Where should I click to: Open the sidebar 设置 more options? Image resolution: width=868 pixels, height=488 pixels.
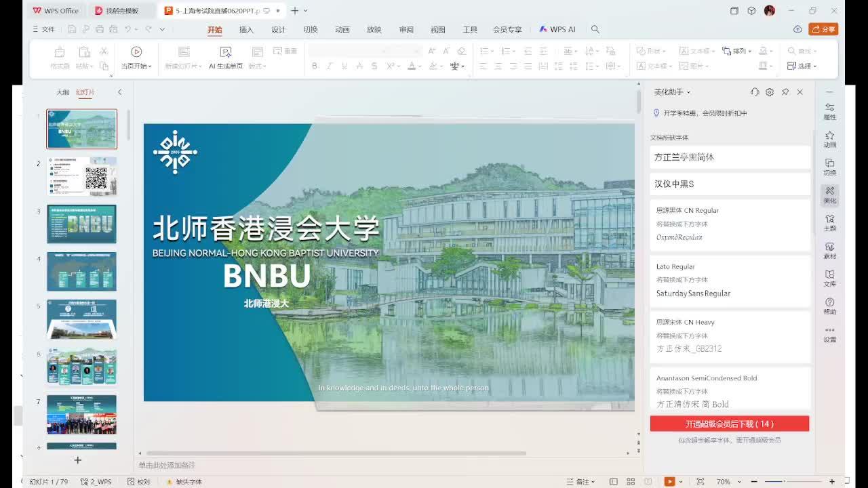[x=830, y=334]
